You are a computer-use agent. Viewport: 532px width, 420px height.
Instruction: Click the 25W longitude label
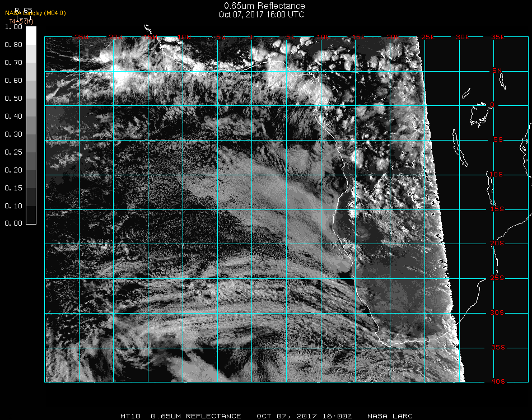(81, 37)
